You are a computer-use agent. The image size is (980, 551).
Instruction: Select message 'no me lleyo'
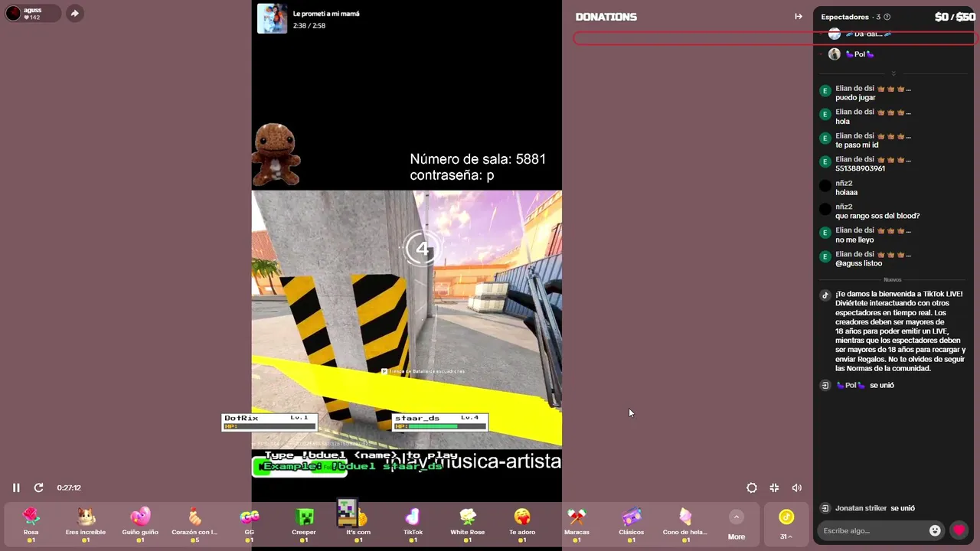(854, 240)
